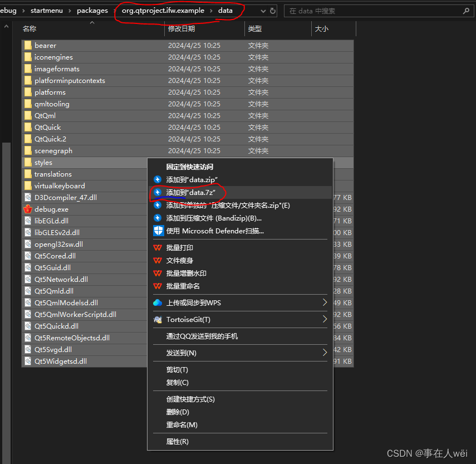The image size is (476, 464).
Task: Click the libEGLd.dll file icon
Action: coord(28,221)
